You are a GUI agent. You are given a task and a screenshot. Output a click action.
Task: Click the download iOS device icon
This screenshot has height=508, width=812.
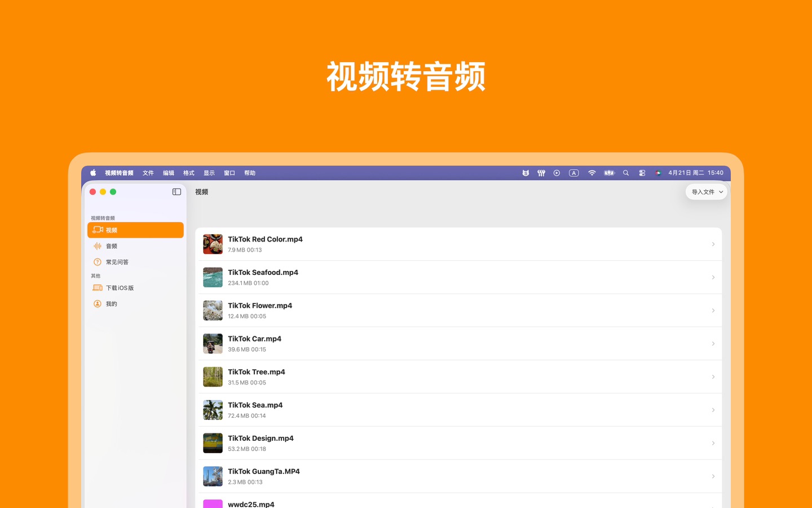(98, 288)
